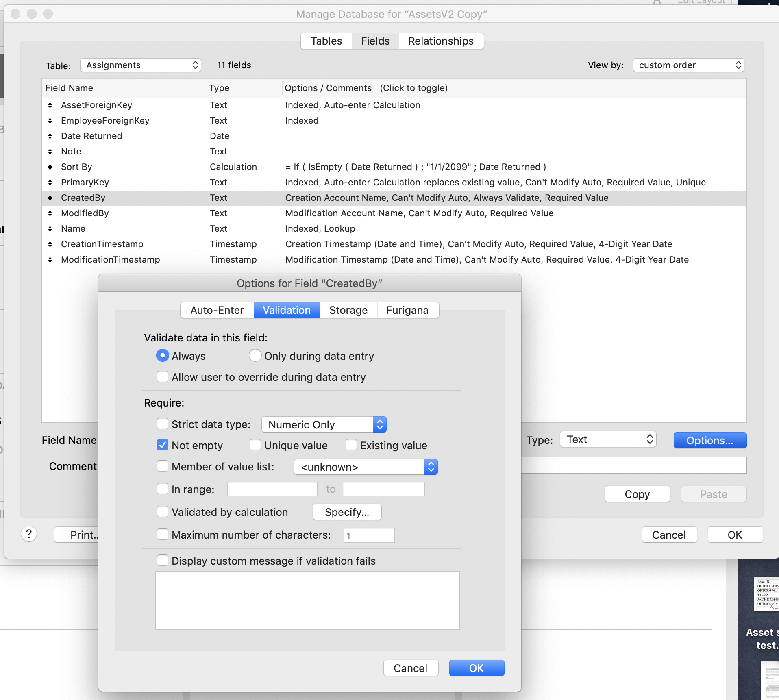This screenshot has height=700, width=779.
Task: Click the reorder handle for Note field
Action: 50,152
